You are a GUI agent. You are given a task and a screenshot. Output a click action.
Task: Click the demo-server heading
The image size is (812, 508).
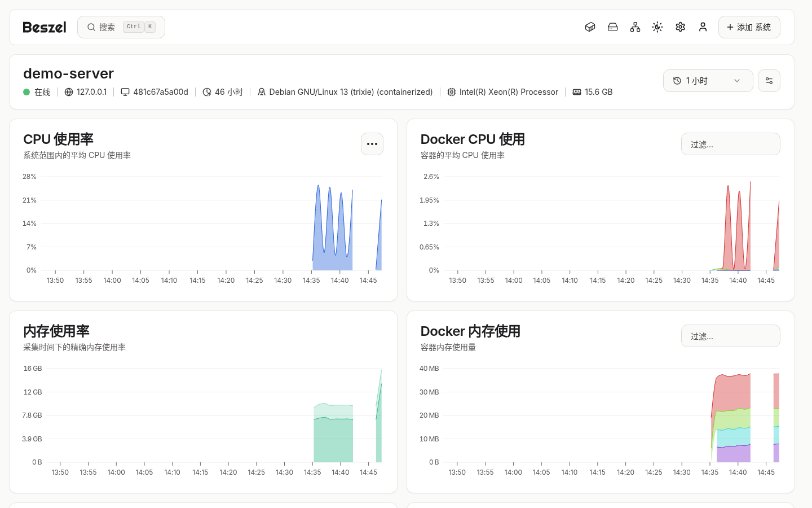click(68, 73)
